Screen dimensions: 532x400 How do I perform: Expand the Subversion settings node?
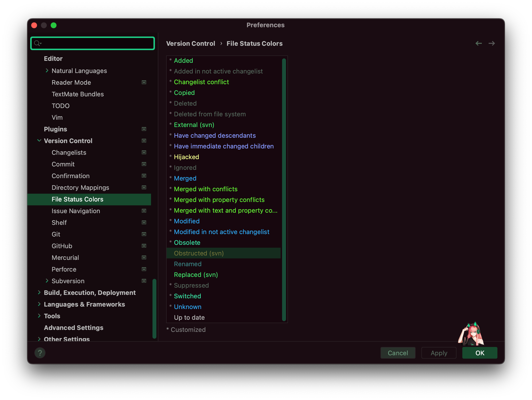tap(47, 281)
